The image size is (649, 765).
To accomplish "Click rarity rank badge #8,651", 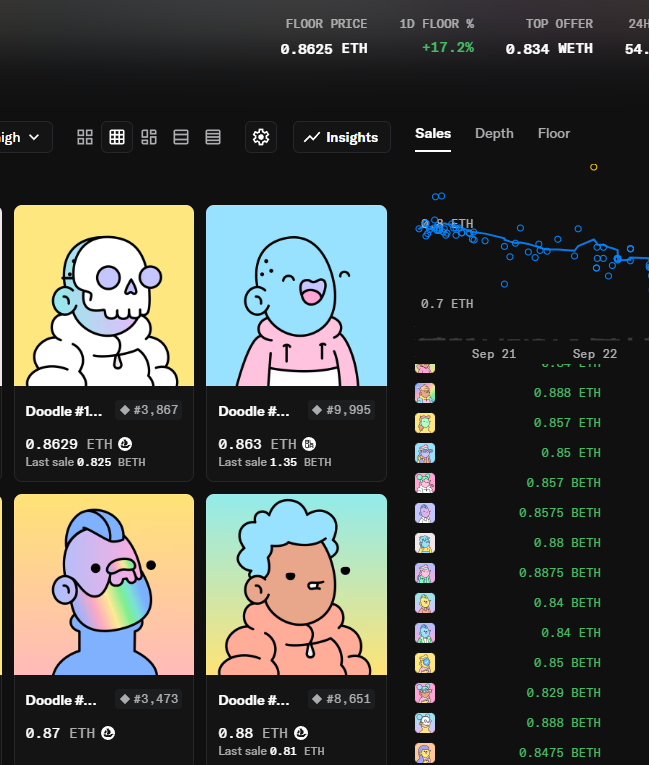I will [341, 699].
